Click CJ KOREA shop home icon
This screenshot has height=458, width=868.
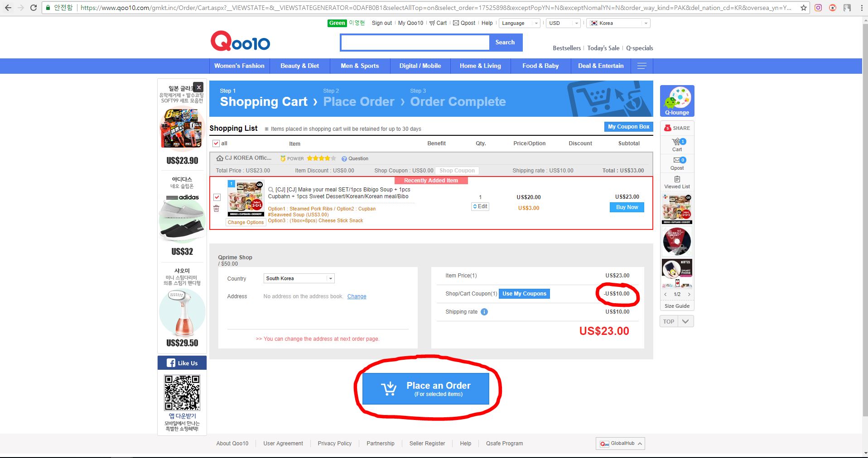[220, 158]
